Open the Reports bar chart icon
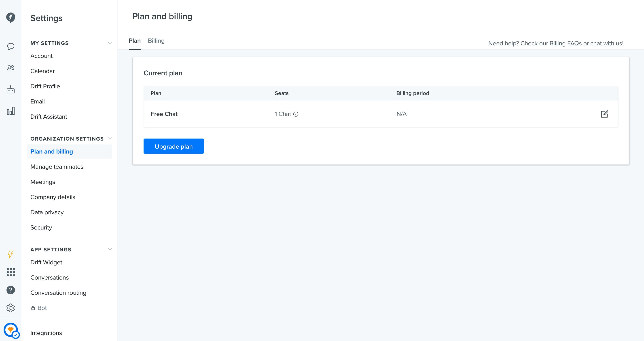 (11, 111)
